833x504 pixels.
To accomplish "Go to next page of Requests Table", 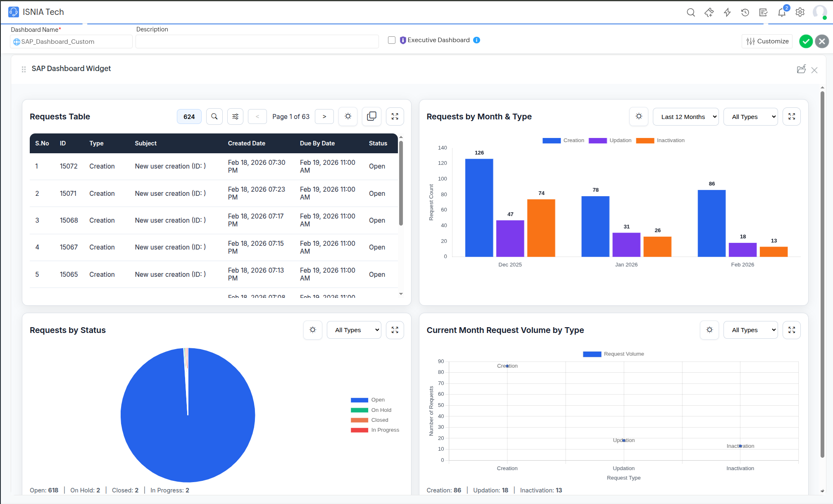I will coord(324,116).
